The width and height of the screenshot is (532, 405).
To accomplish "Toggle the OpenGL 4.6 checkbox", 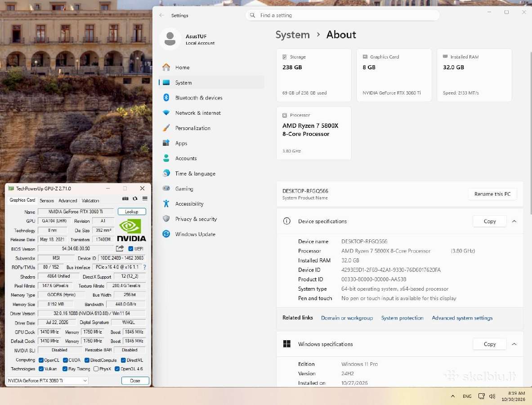I will (x=117, y=369).
